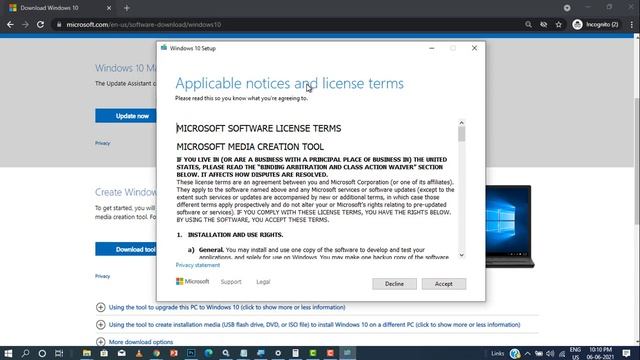Open the Incognito profile indicator
640x360 pixels.
coord(596,24)
